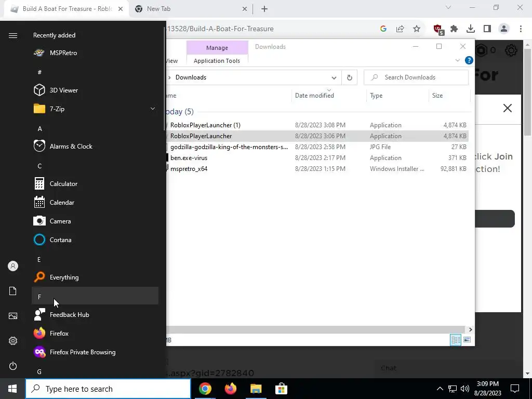The height and width of the screenshot is (399, 532).
Task: Select the Manage ribbon tab in Explorer
Action: coord(217,48)
